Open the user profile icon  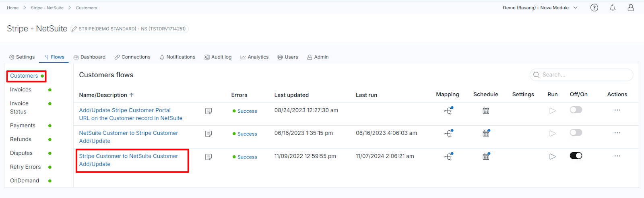pyautogui.click(x=630, y=8)
